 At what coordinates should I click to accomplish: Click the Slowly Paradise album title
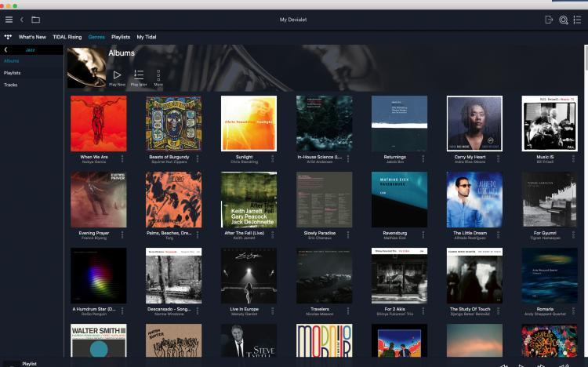(x=320, y=233)
